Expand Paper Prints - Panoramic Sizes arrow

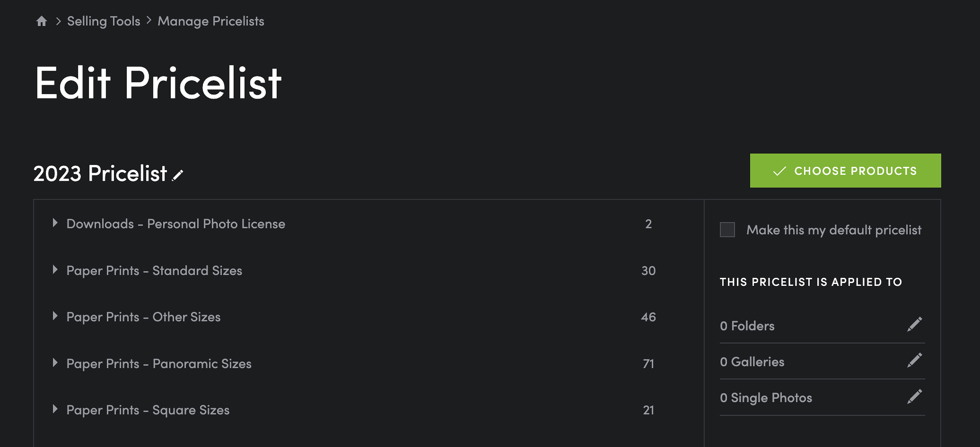(55, 363)
